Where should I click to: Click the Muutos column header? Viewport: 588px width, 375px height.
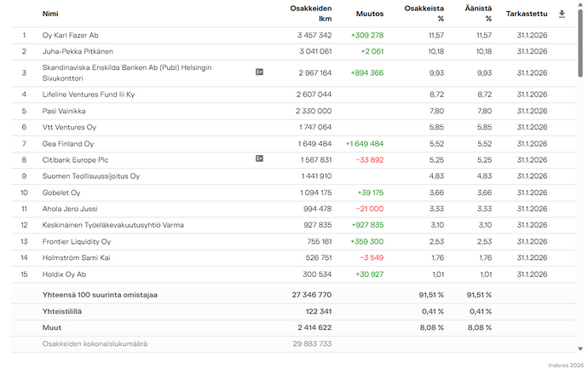pyautogui.click(x=370, y=14)
